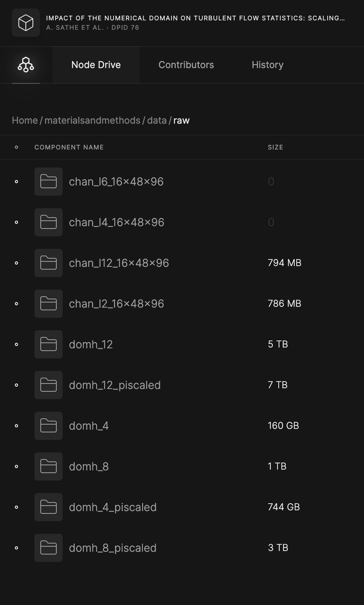Click folder icon for chan_l6_16×48×96

point(49,182)
